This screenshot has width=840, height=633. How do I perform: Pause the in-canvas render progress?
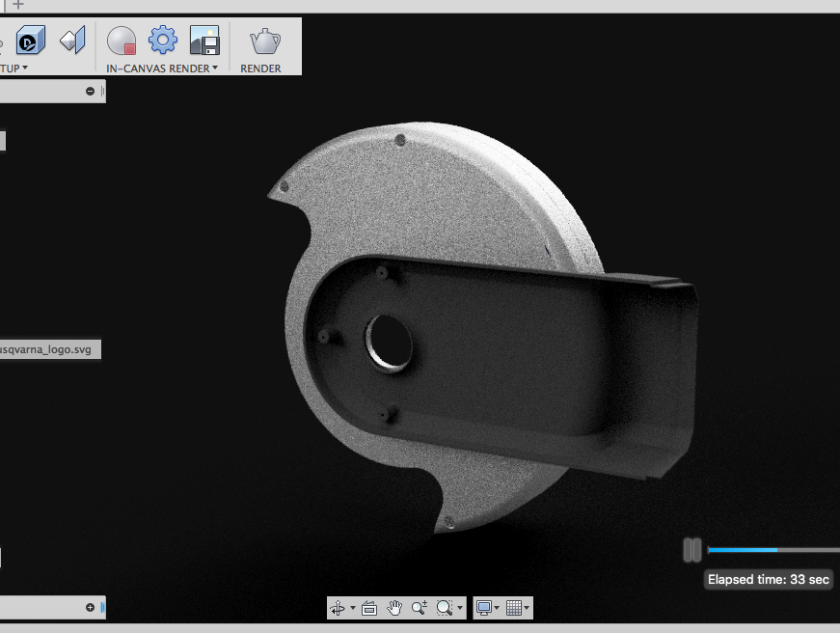click(x=692, y=550)
